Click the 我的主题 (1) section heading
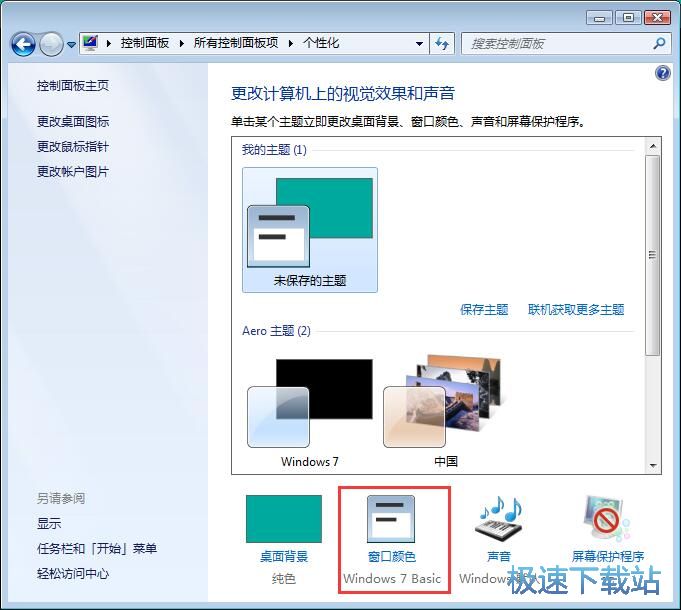Image resolution: width=681 pixels, height=610 pixels. 274,150
